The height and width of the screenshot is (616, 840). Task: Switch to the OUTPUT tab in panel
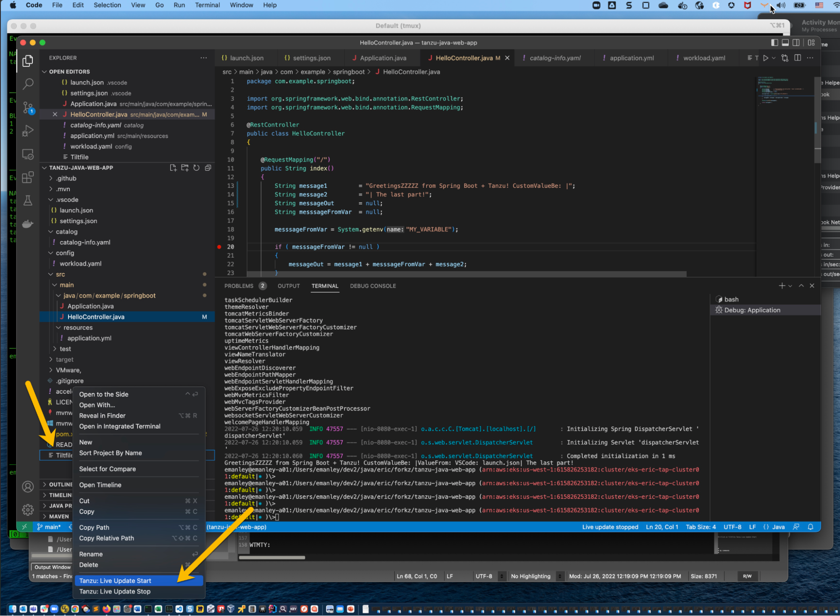coord(289,285)
